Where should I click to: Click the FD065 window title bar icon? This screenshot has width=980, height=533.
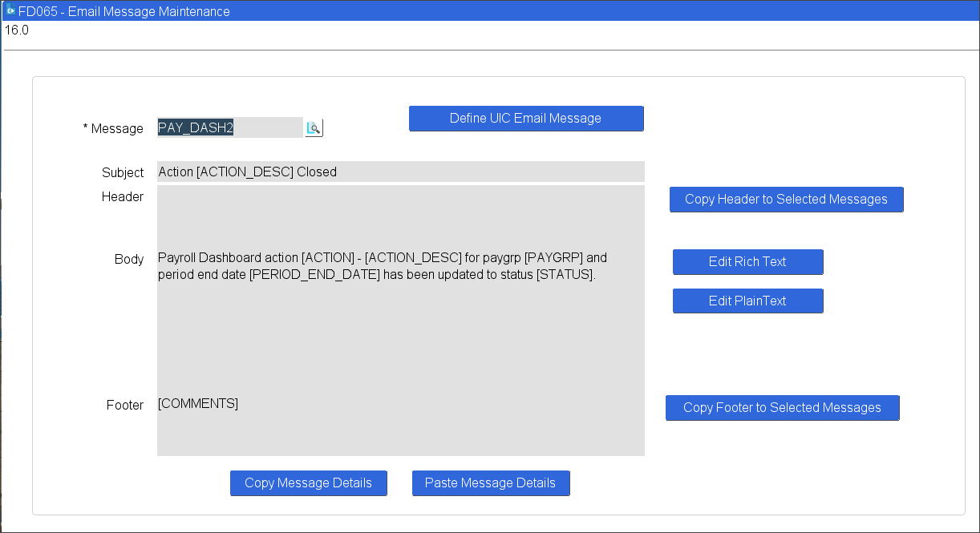click(10, 11)
